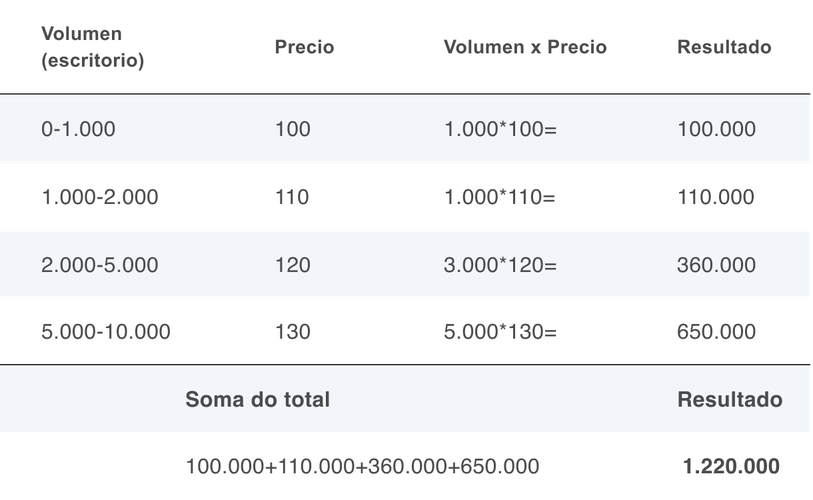Click the "1.000*100=" calculation cell
Viewport: 813px width, 500px height.
click(x=500, y=129)
